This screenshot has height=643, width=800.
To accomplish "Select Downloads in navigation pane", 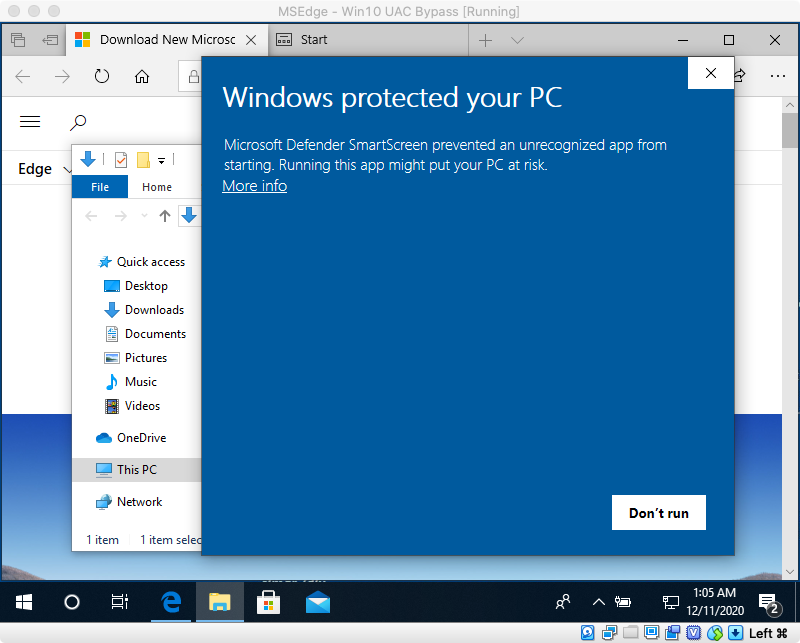I will pyautogui.click(x=144, y=310).
